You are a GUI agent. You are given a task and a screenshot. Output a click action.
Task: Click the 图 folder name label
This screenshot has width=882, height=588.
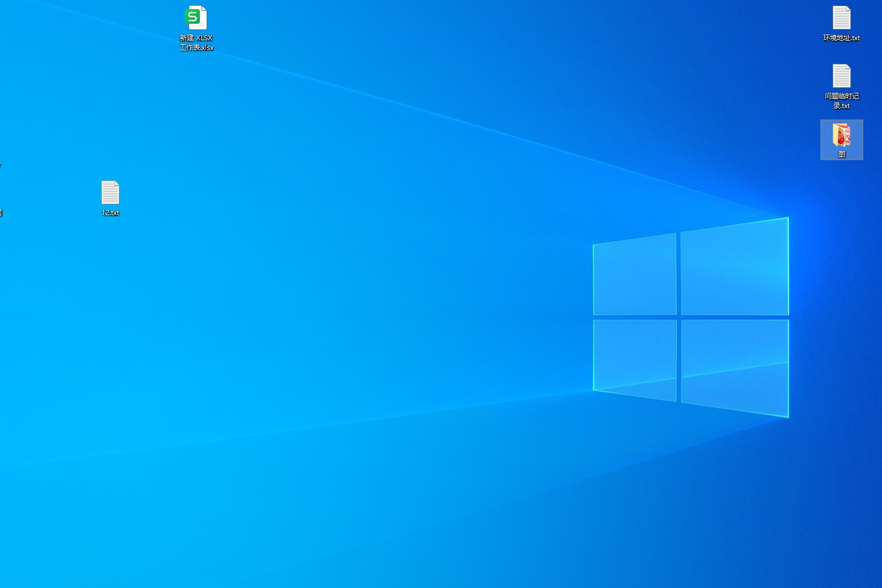click(842, 154)
